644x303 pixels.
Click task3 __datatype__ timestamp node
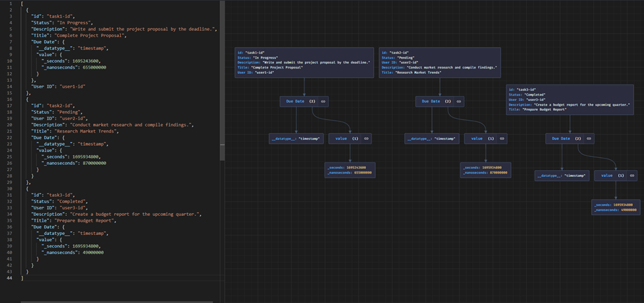point(562,176)
